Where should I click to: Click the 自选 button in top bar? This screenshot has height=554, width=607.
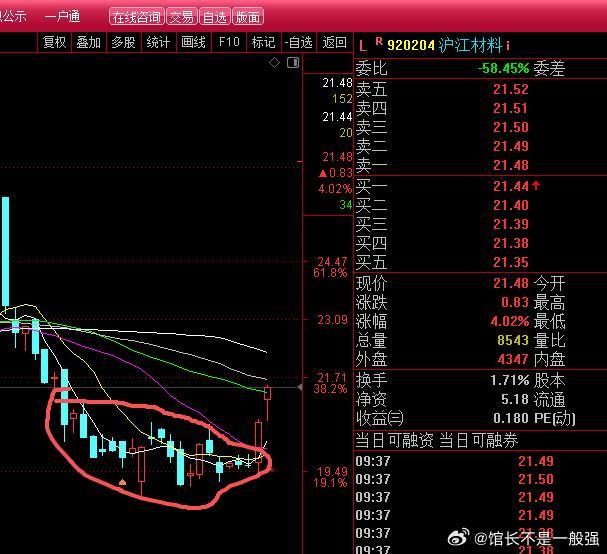(x=214, y=17)
